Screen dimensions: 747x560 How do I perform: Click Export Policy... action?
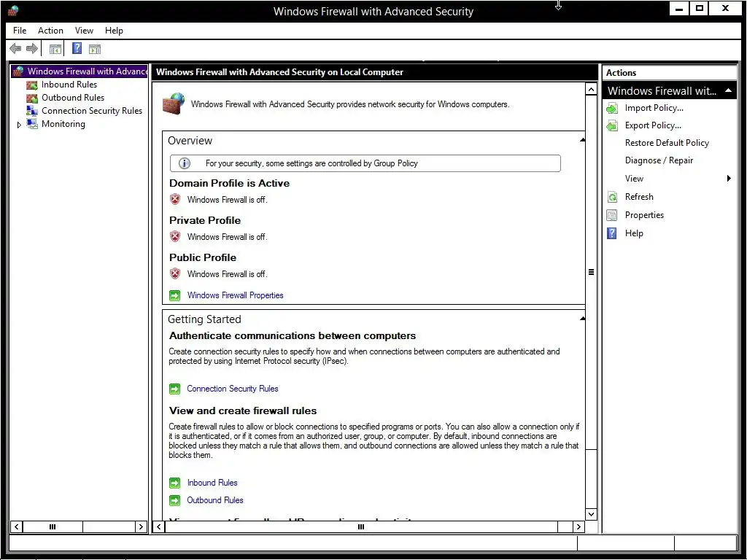point(653,125)
